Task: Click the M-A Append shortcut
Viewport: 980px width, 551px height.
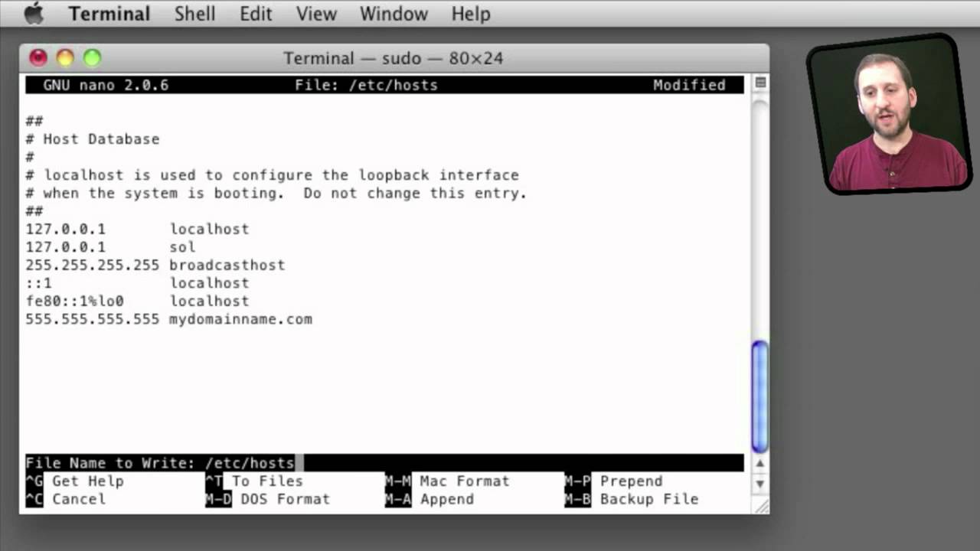Action: pos(429,499)
